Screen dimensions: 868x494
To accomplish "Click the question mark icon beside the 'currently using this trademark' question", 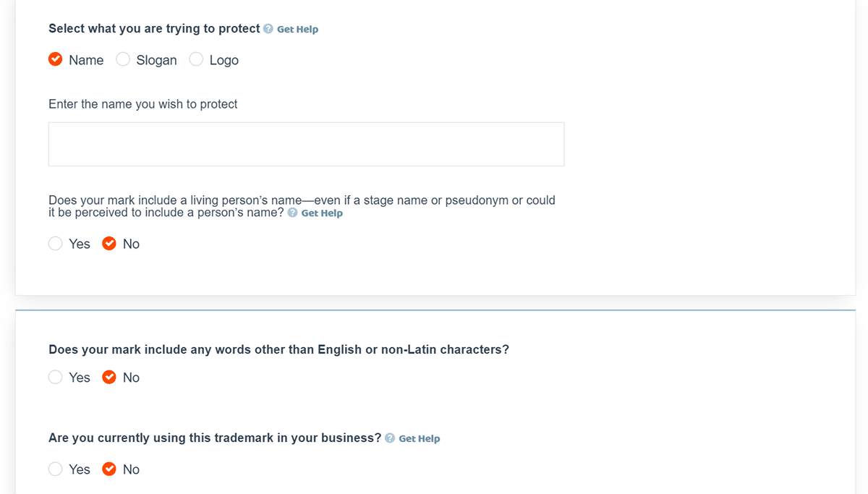I will [x=390, y=438].
